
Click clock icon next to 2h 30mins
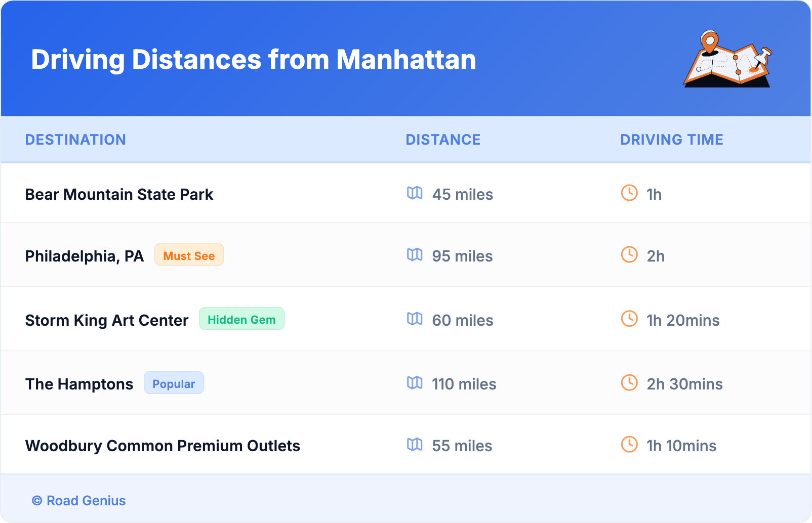pyautogui.click(x=629, y=382)
